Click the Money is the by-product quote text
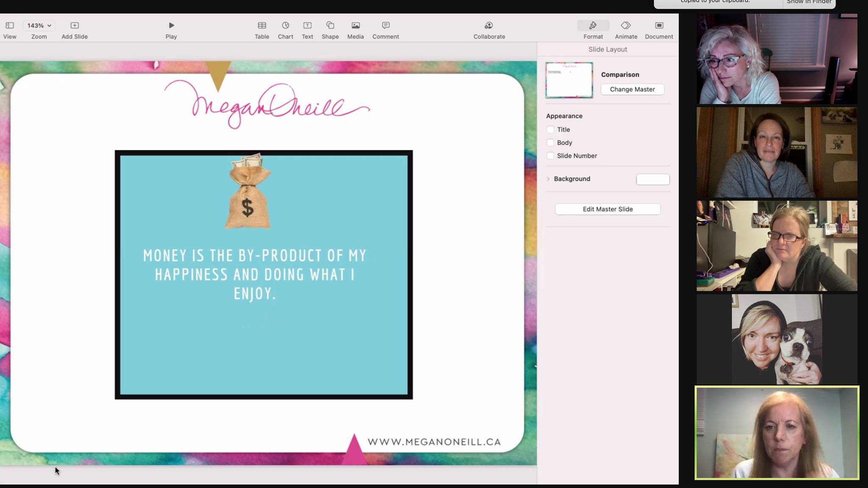The height and width of the screenshot is (488, 868). (255, 274)
